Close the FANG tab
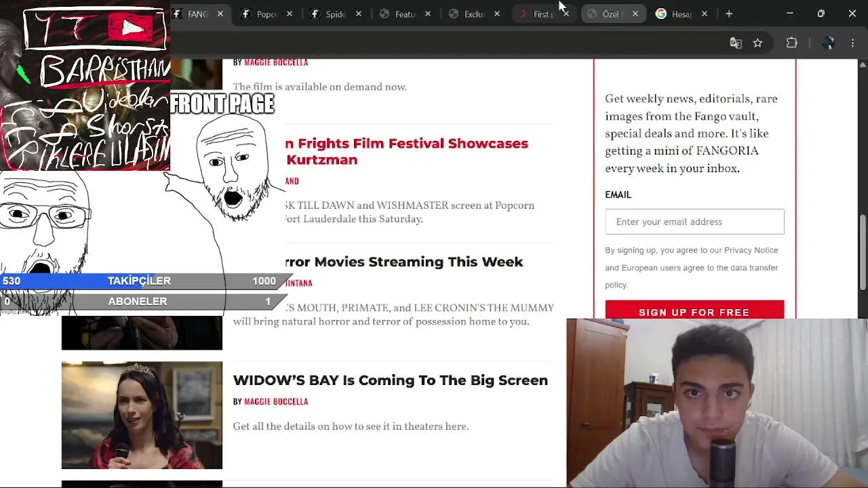Screen dimensions: 868x488 pyautogui.click(x=220, y=14)
